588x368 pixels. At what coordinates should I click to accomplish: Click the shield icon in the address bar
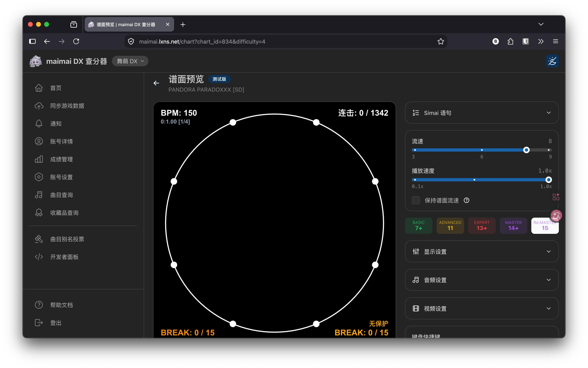pos(131,42)
